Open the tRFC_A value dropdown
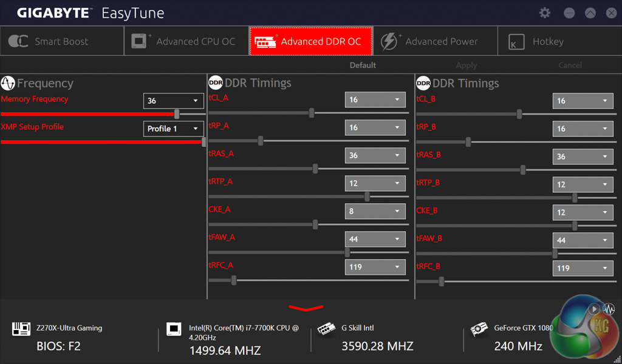 (x=375, y=267)
